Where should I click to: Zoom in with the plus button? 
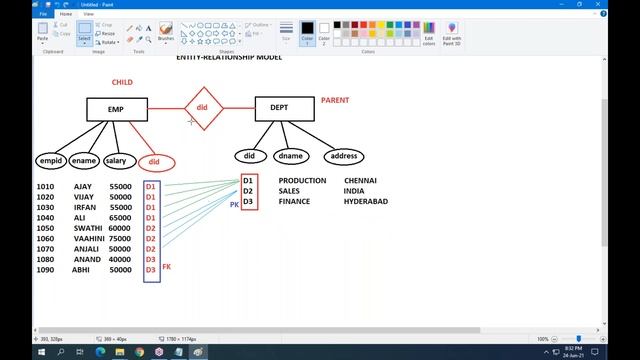pyautogui.click(x=603, y=339)
